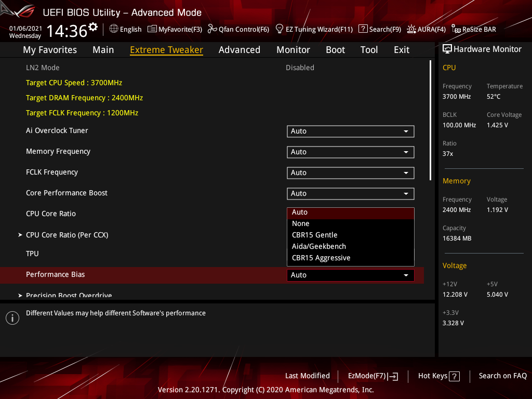The width and height of the screenshot is (532, 399).
Task: Collapse the Performance Bias dropdown
Action: point(351,275)
